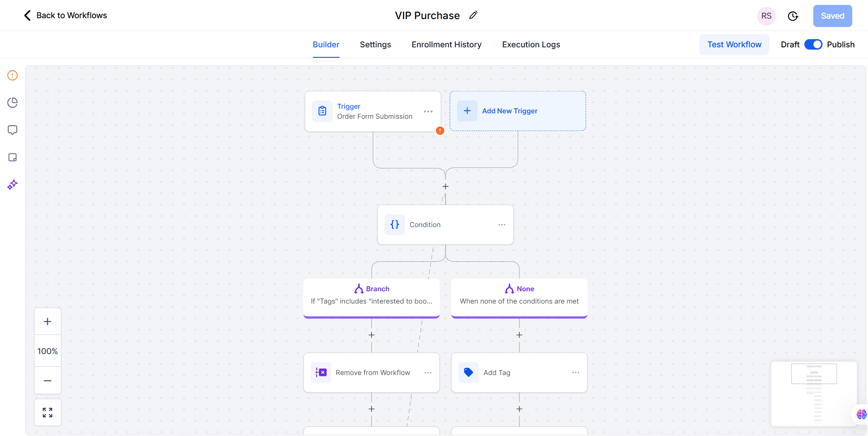Open the Condition node options menu
This screenshot has width=868, height=436.
tap(502, 225)
